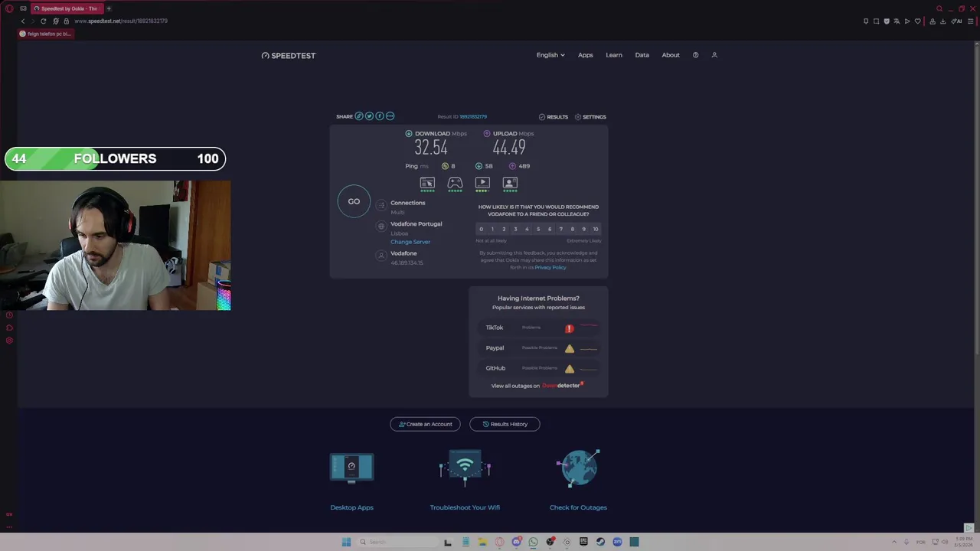
Task: Click the video streaming experience icon
Action: [x=482, y=183]
